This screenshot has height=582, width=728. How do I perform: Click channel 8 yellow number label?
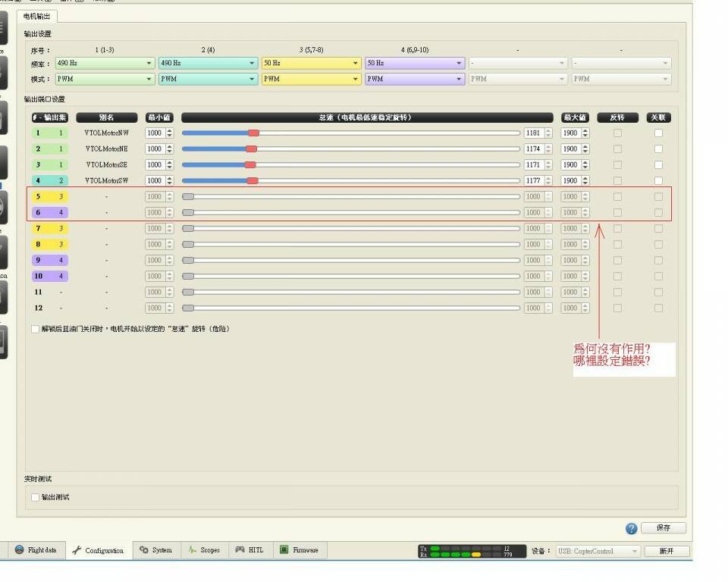[50, 245]
